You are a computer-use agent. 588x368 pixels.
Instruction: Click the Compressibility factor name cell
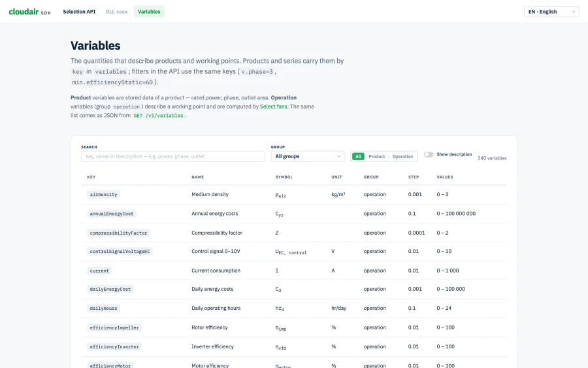click(217, 233)
